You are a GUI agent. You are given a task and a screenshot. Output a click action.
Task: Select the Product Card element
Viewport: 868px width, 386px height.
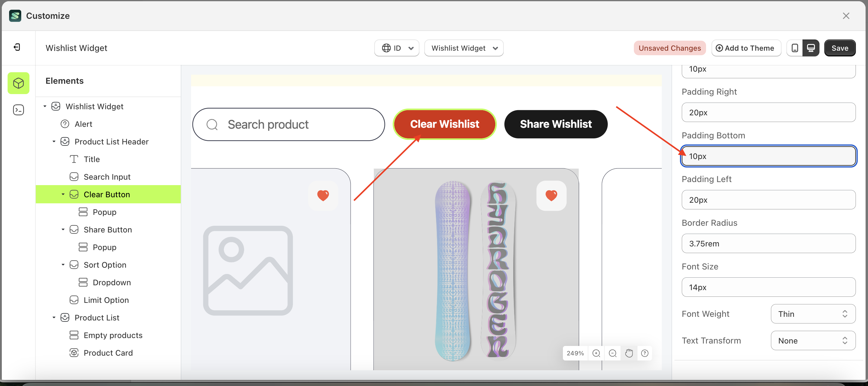tap(108, 353)
